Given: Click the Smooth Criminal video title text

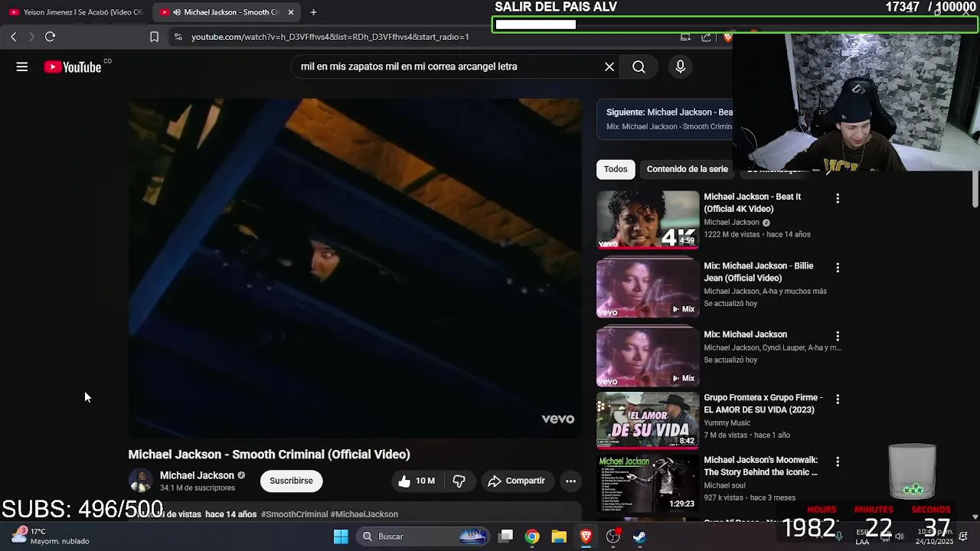Looking at the screenshot, I should pos(269,455).
